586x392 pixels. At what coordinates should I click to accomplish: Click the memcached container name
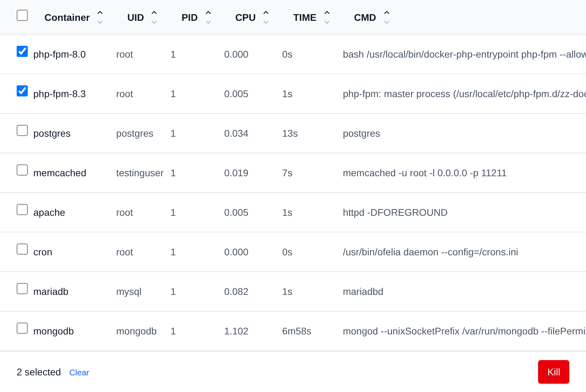pyautogui.click(x=60, y=173)
